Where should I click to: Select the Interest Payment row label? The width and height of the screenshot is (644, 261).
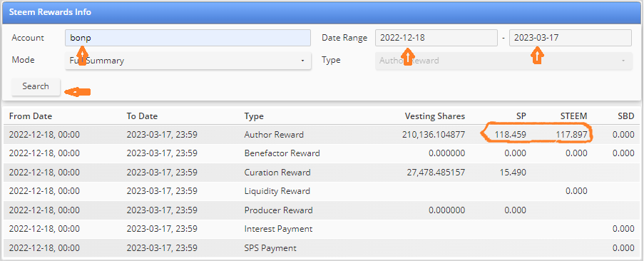[278, 229]
